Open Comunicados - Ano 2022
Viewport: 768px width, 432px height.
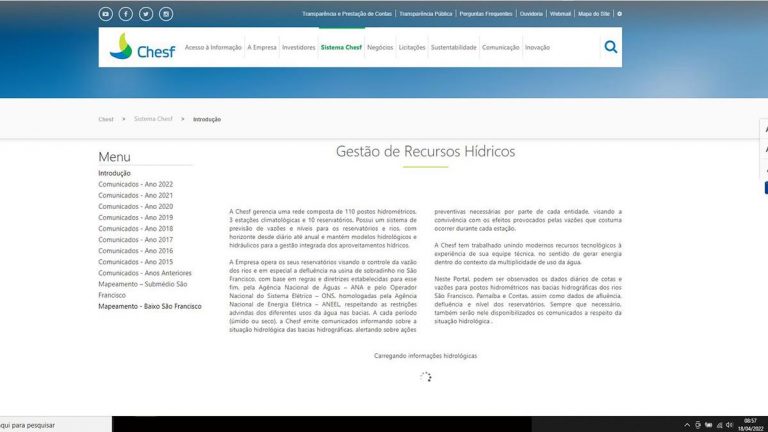136,184
